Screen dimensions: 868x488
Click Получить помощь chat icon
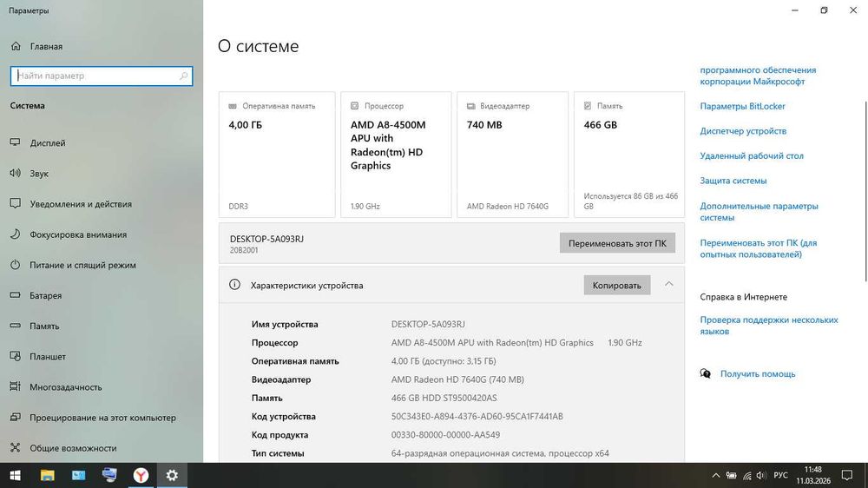[705, 374]
